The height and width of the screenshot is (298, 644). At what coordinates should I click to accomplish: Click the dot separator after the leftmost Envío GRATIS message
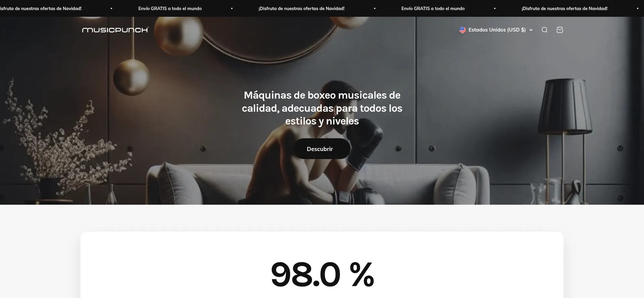click(232, 8)
